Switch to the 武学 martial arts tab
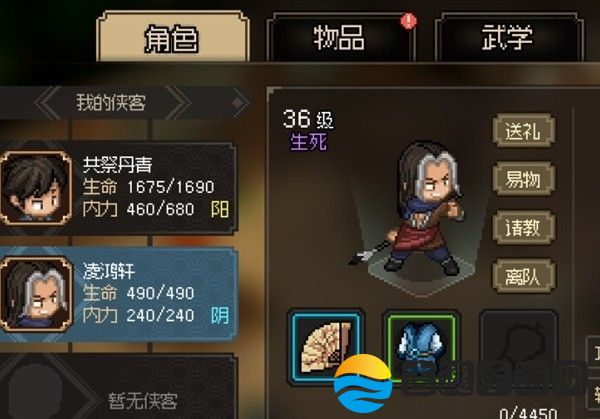The height and width of the screenshot is (419, 600). pos(508,37)
